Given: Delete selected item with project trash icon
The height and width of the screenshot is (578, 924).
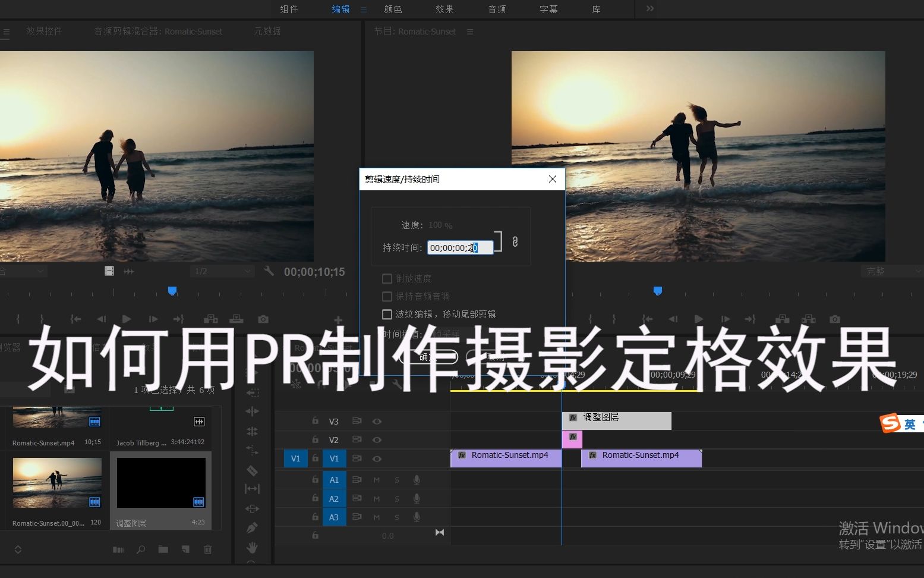Looking at the screenshot, I should click(x=208, y=549).
